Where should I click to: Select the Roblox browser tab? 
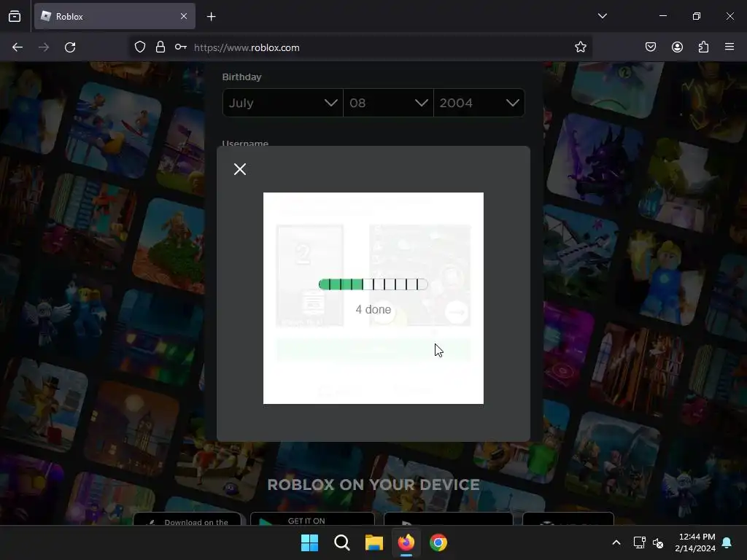click(115, 16)
